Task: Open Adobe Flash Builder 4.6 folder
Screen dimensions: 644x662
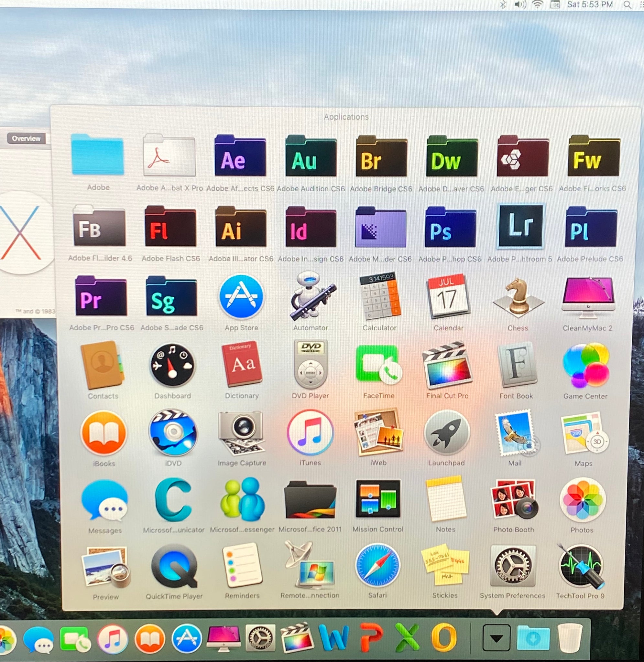Action: point(99,226)
